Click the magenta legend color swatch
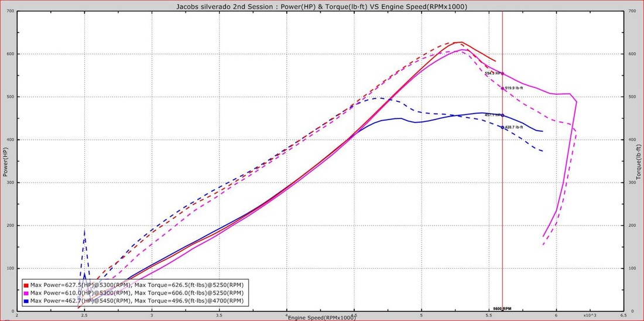 click(x=26, y=293)
